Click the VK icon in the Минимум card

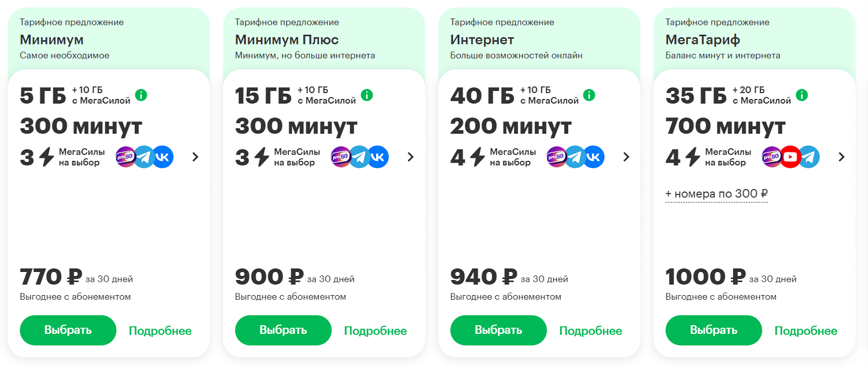163,157
